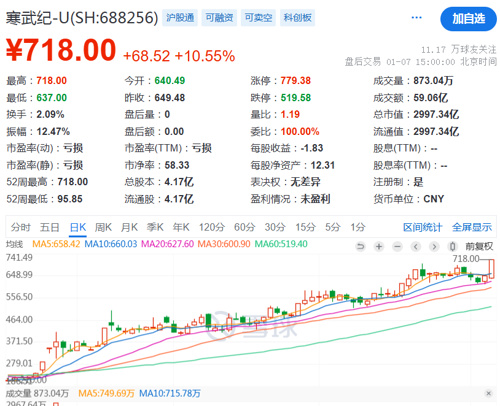
Task: Click the 52周最低 value 95.85
Action: [70, 199]
